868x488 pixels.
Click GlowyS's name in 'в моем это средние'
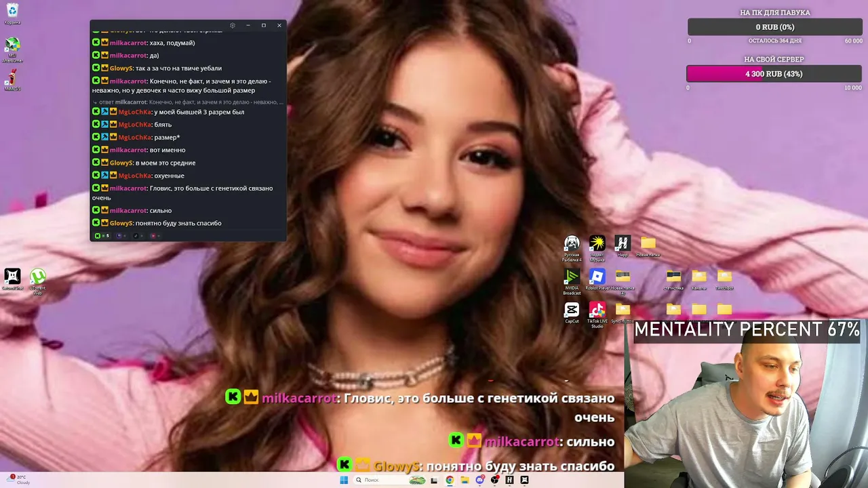click(x=121, y=163)
